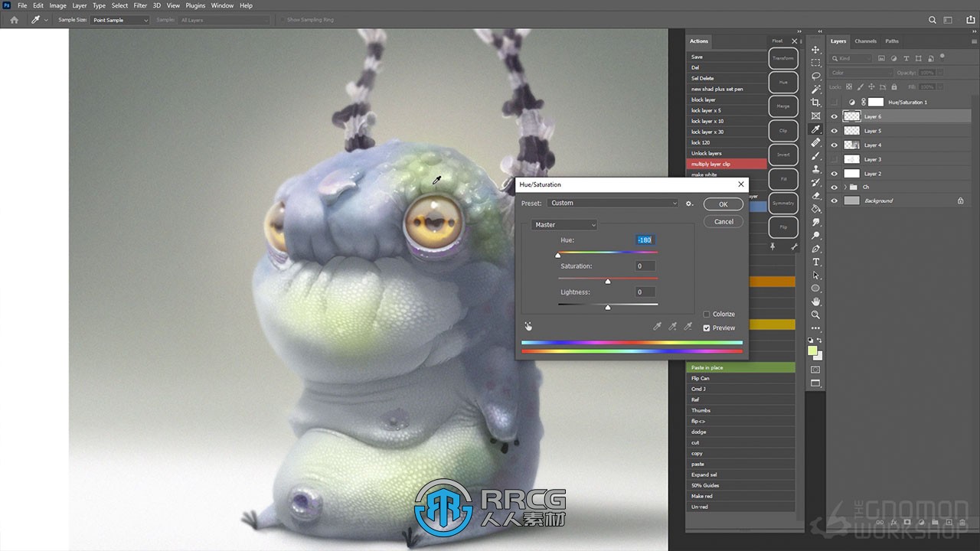Open the File menu

[22, 5]
